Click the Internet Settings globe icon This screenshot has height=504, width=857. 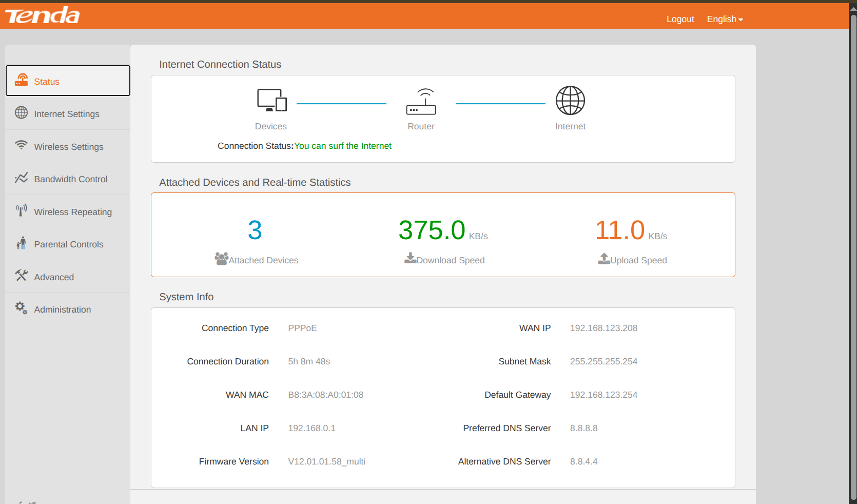point(22,112)
